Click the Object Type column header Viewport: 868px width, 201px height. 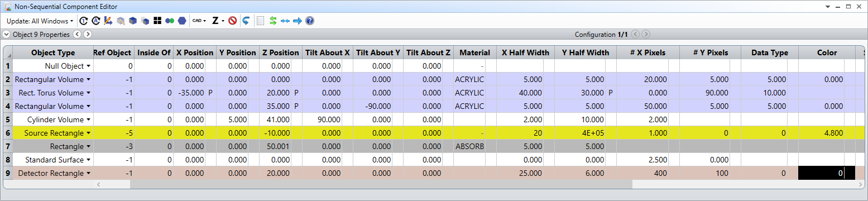(x=53, y=52)
